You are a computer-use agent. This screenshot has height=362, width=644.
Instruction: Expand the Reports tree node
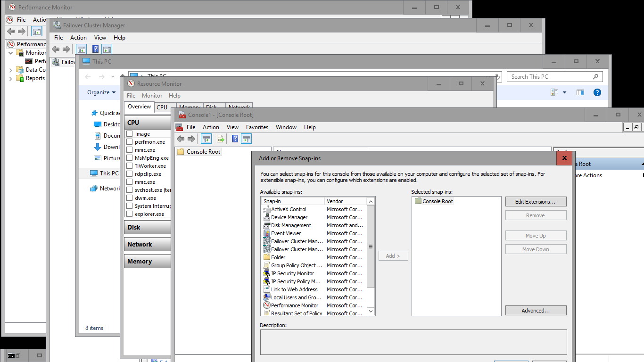click(11, 79)
